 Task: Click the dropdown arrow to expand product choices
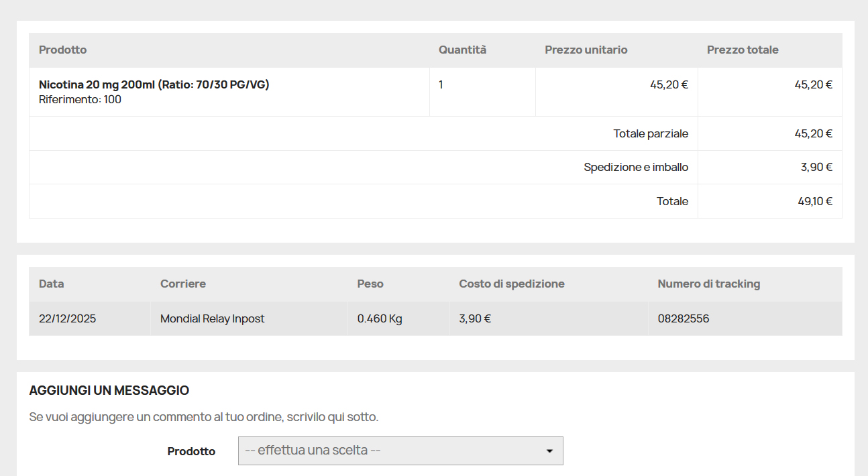550,451
